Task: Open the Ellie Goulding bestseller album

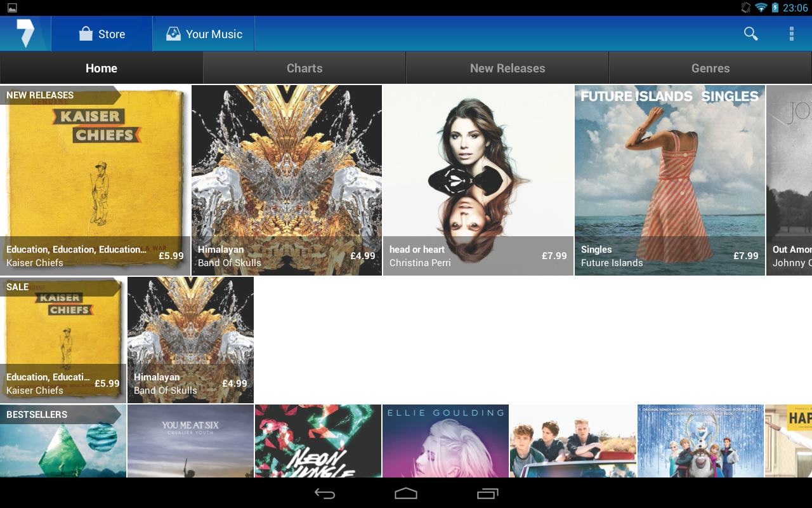Action: (445, 441)
